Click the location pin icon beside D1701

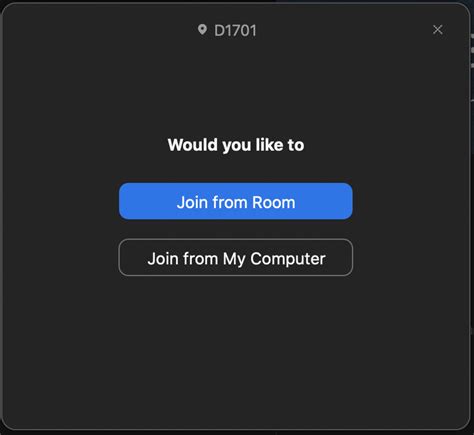202,30
